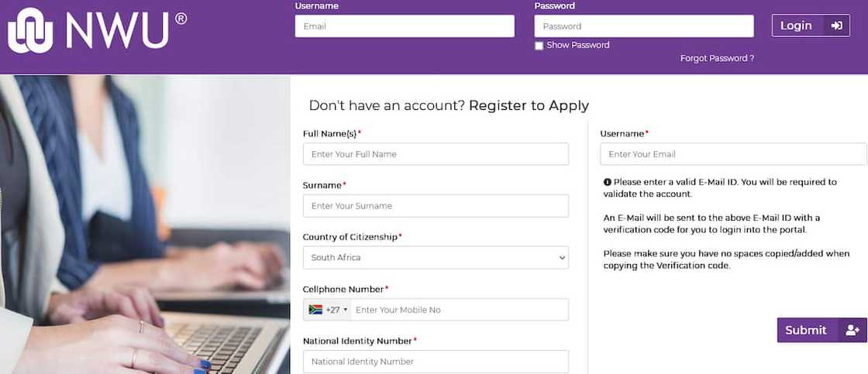Click the info icon beside email notice
The image size is (868, 374).
pos(608,183)
